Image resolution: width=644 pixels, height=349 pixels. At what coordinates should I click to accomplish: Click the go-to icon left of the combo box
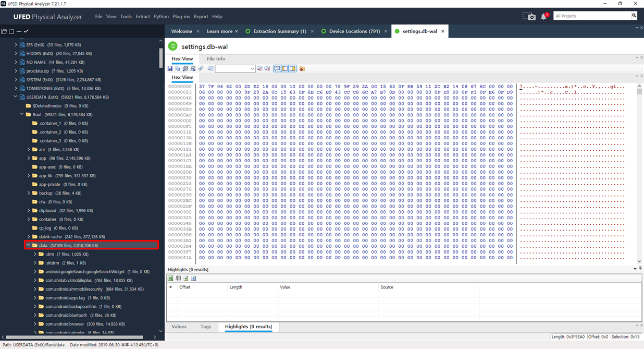(210, 68)
